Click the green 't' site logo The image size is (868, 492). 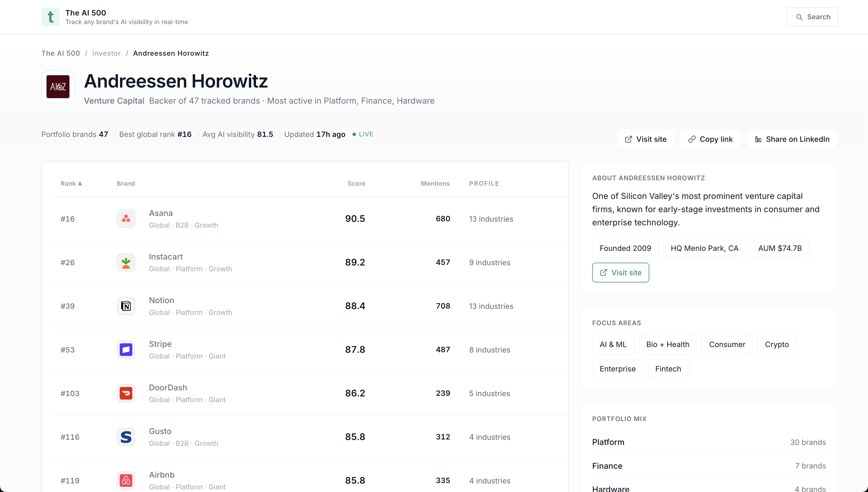[x=50, y=17]
